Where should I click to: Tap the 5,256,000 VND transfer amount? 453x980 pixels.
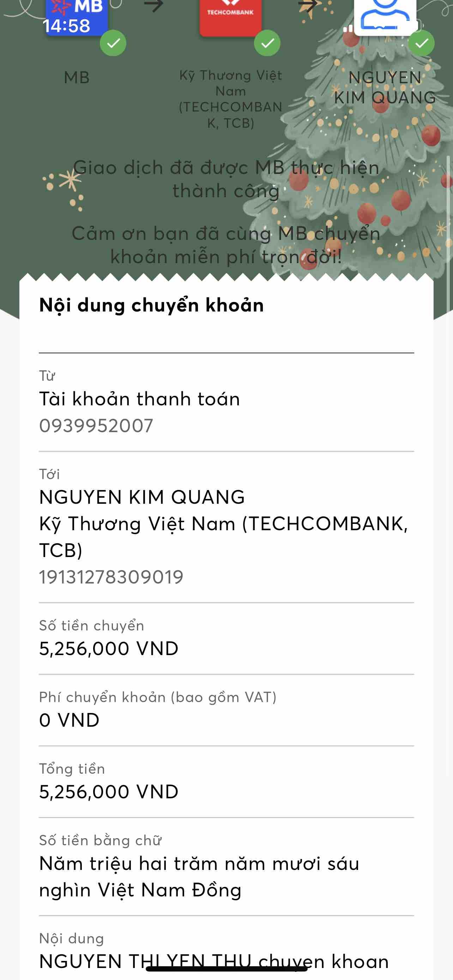click(109, 649)
